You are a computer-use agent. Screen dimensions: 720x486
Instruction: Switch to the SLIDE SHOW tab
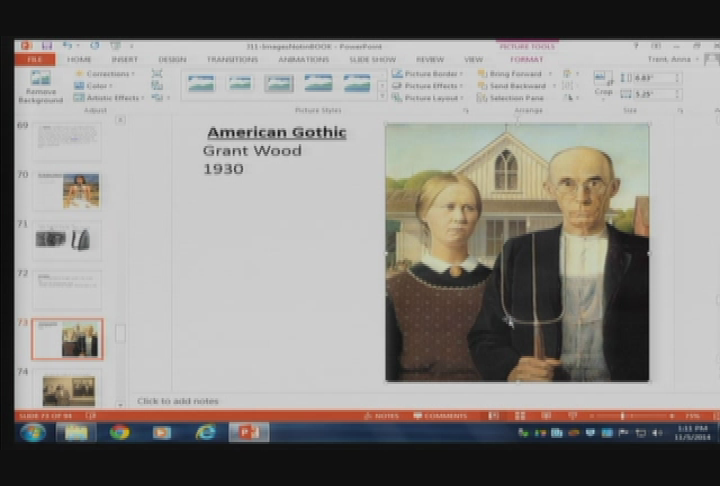click(x=372, y=59)
